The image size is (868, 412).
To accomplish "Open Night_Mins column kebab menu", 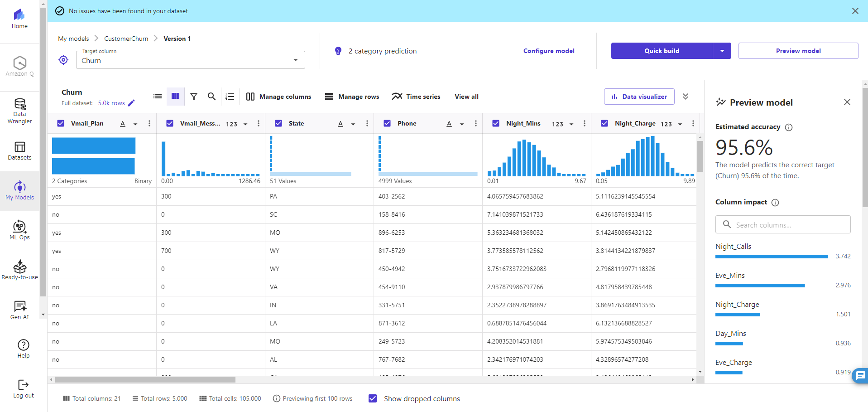I will (584, 123).
